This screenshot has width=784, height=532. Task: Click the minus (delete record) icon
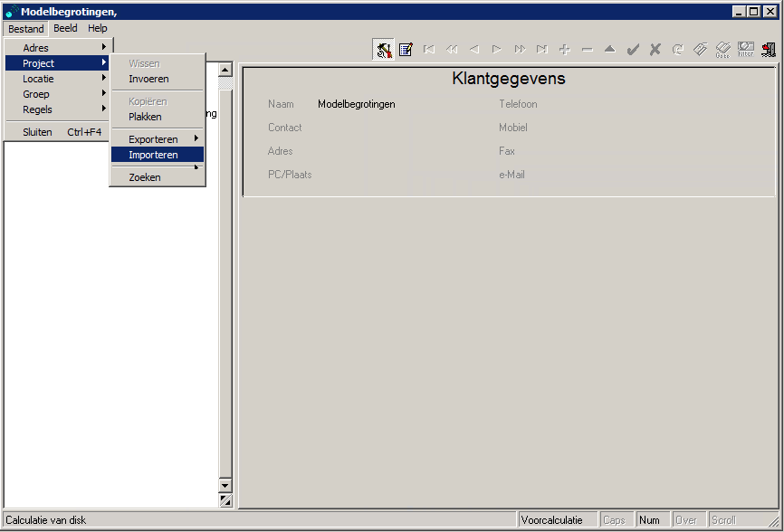[588, 50]
